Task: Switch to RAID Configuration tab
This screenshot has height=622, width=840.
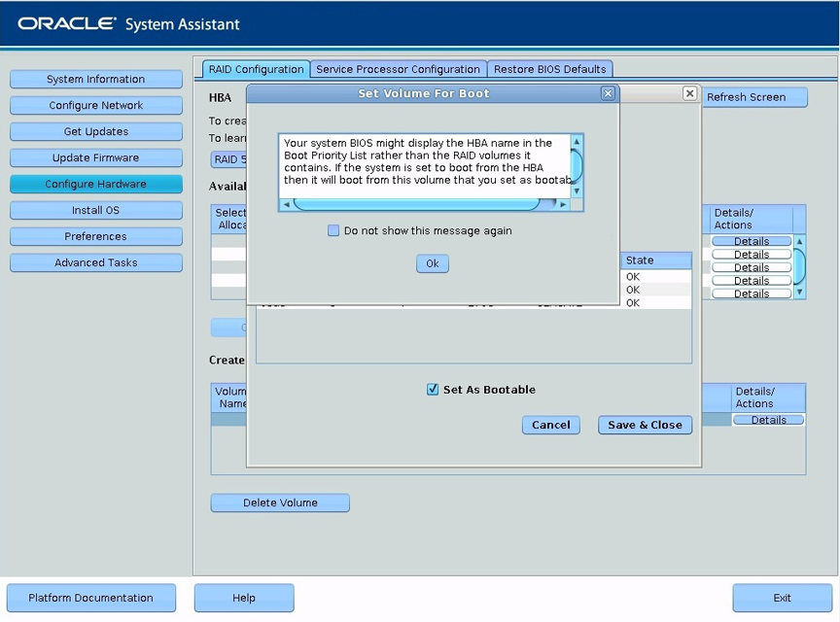Action: [x=256, y=70]
